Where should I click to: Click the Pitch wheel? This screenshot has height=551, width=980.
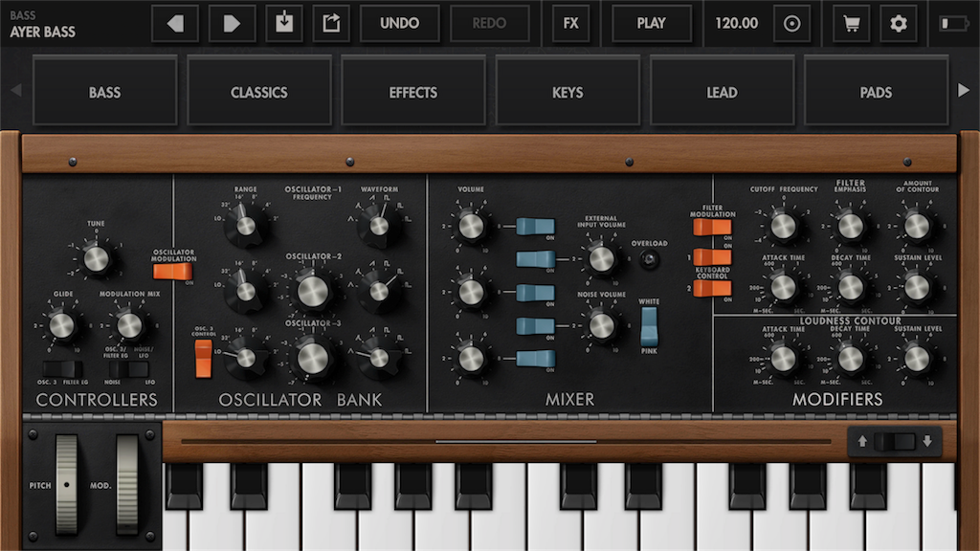(67, 485)
